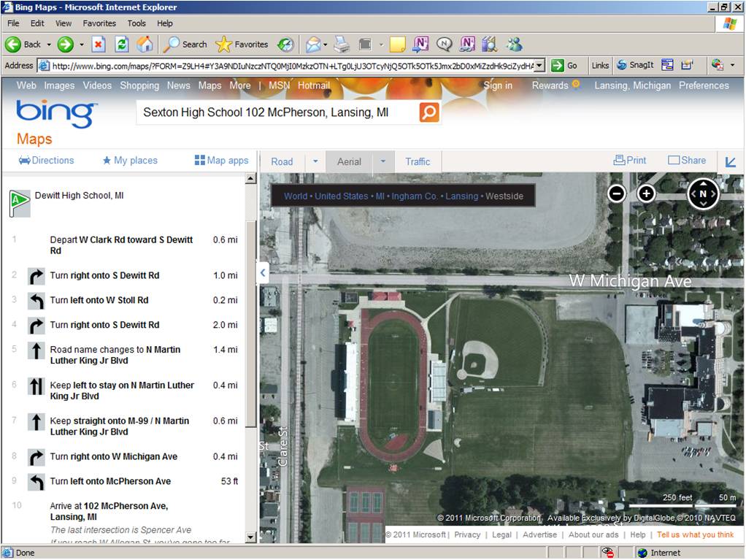Open the Search magnifier toolbar button
This screenshot has height=560, width=746.
pos(185,45)
